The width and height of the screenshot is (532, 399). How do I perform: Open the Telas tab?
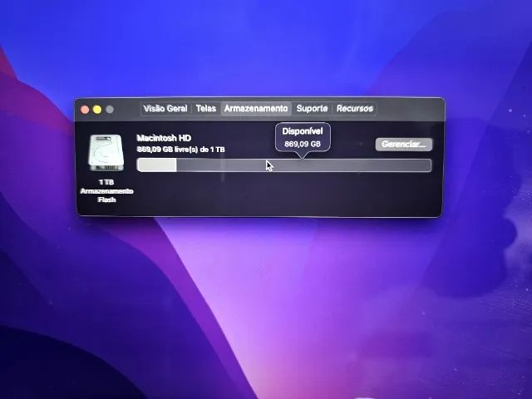206,109
